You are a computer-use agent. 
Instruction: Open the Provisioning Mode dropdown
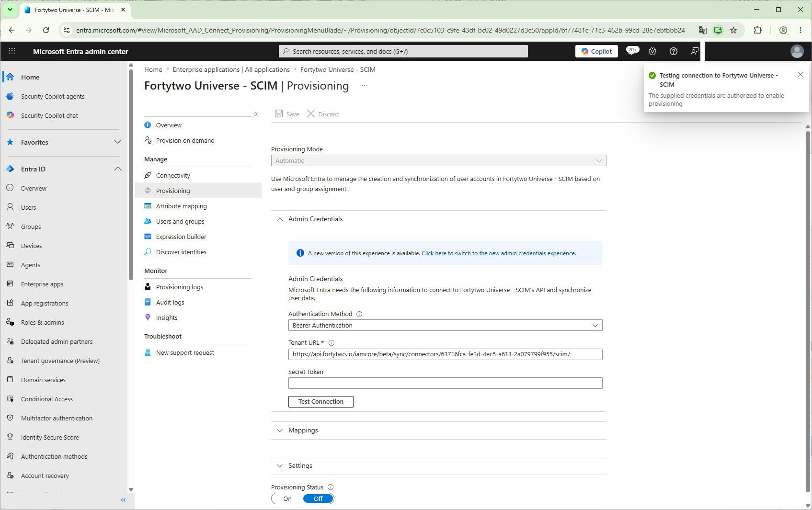pyautogui.click(x=439, y=160)
